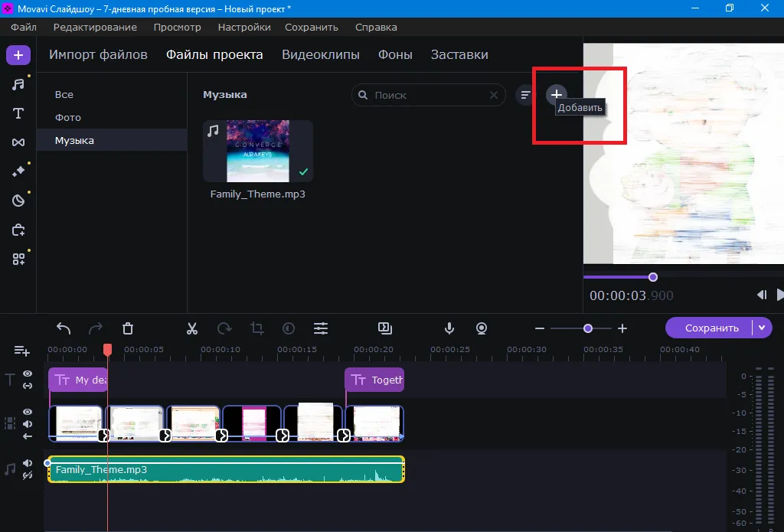This screenshot has height=532, width=784.
Task: Select the Фото category in the list
Action: pos(68,117)
